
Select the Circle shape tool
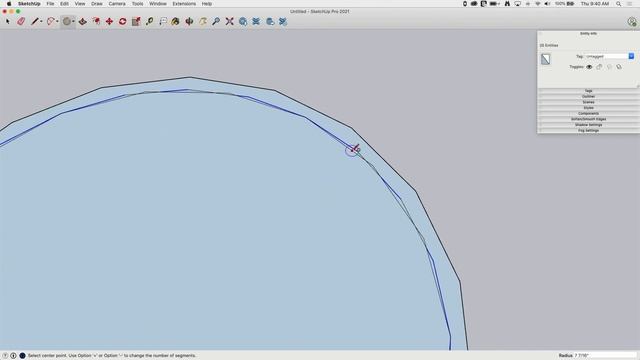coord(67,21)
